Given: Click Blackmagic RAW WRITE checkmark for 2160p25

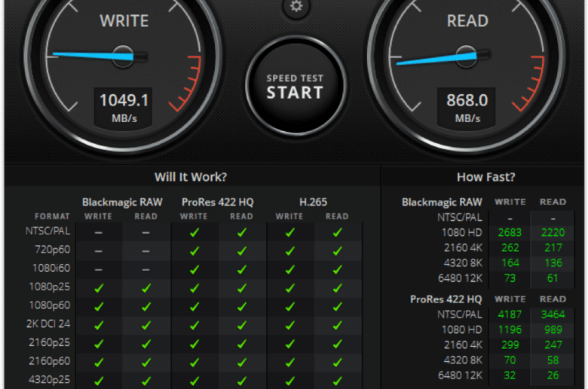Looking at the screenshot, I should tap(99, 344).
